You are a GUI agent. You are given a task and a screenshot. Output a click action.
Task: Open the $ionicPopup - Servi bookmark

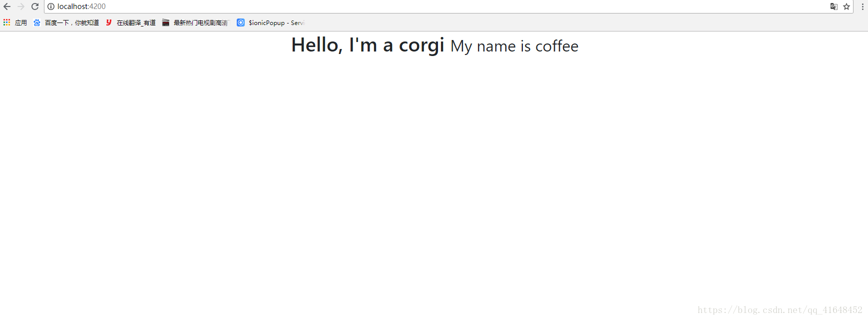pos(277,22)
